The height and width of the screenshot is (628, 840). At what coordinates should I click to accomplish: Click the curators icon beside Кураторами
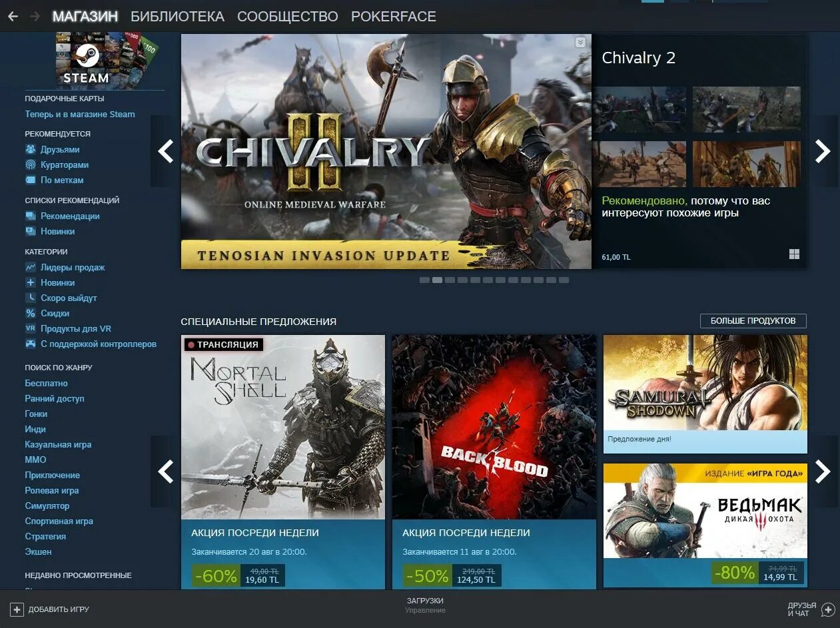pos(31,165)
